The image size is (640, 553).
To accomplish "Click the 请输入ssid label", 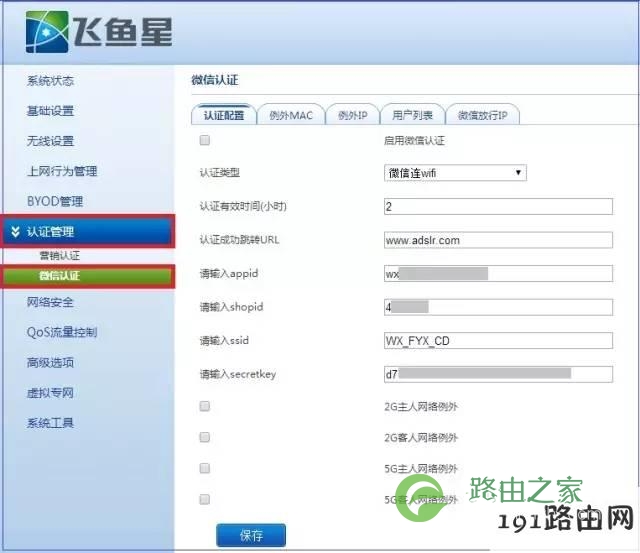I will pos(224,340).
